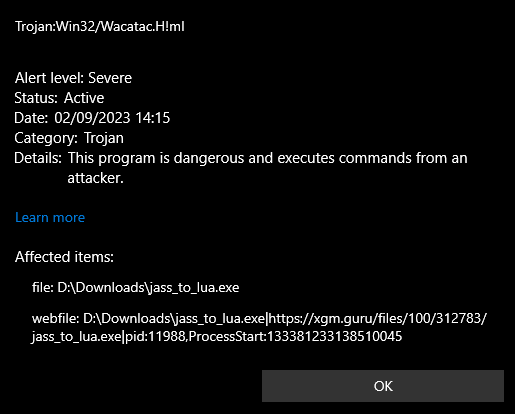Viewport: 515px width, 414px height.
Task: Click the word Severe
Action: click(110, 78)
